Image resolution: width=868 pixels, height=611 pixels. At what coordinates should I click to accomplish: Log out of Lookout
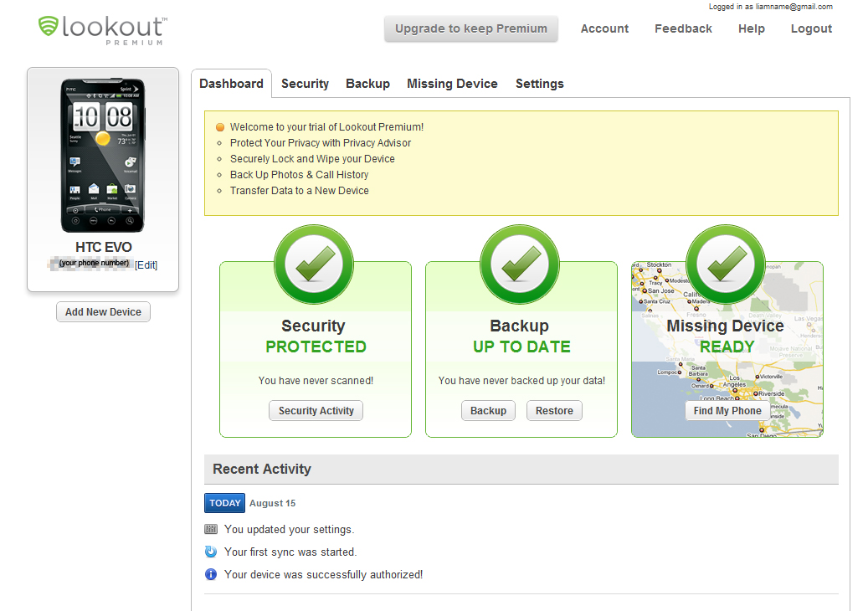click(811, 28)
